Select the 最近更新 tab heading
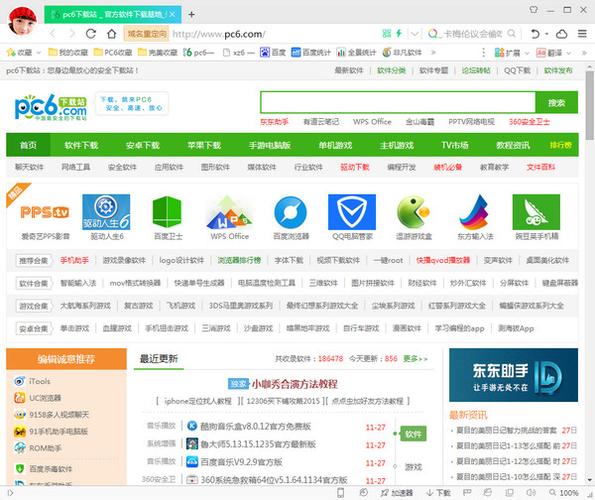Screen dimensions: 595x500 pos(159,358)
